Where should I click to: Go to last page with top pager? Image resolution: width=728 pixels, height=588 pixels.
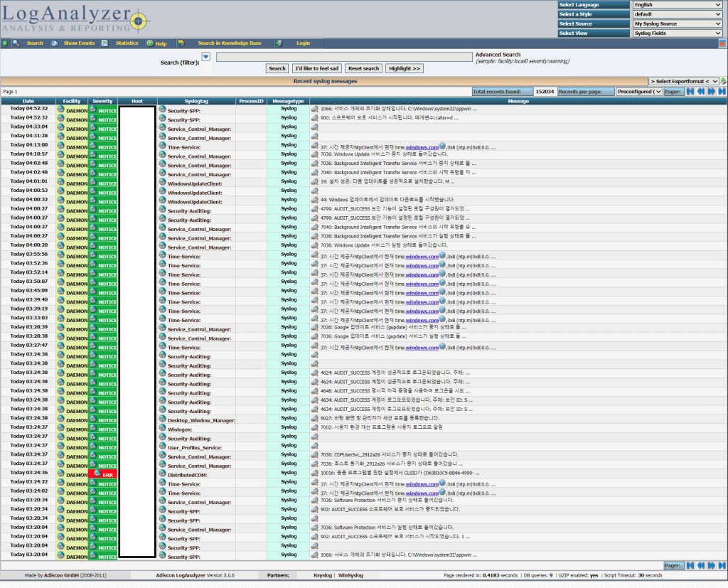(722, 92)
